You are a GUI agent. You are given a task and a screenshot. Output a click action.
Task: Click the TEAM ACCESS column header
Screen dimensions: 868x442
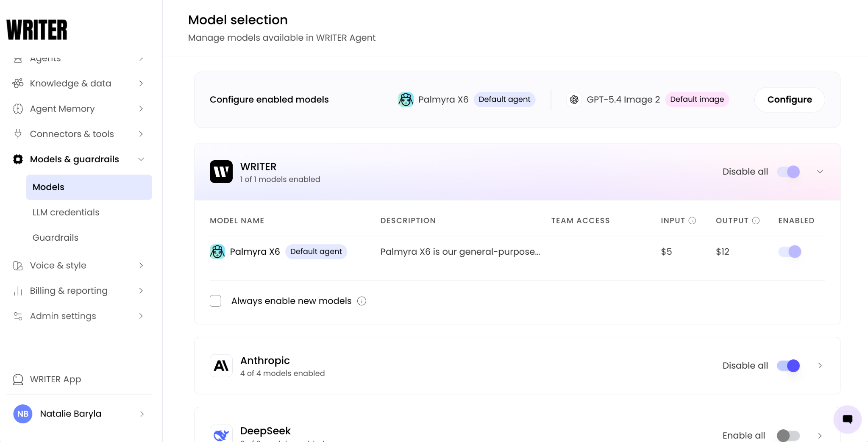[580, 221]
